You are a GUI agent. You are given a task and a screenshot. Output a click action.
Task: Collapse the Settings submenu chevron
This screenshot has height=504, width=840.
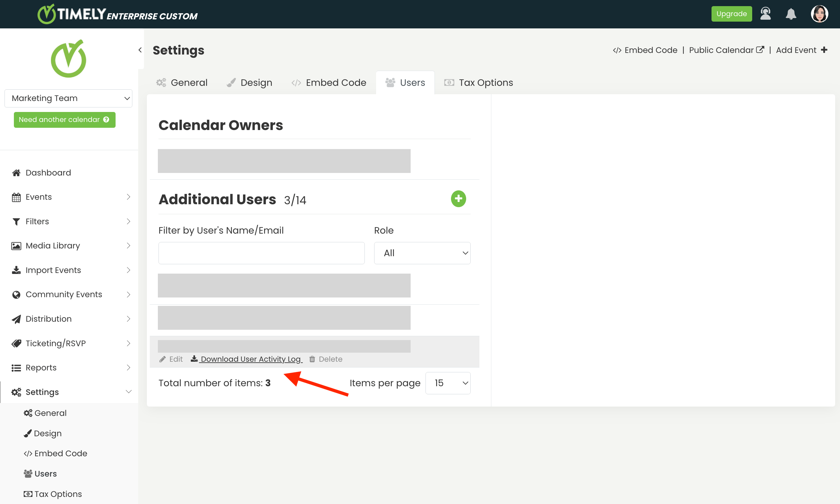128,392
